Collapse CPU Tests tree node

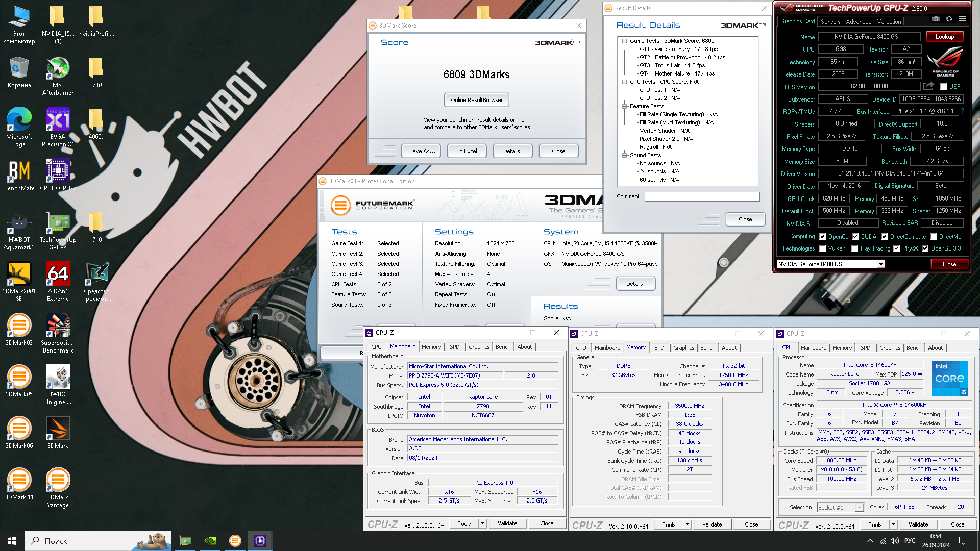tap(624, 82)
